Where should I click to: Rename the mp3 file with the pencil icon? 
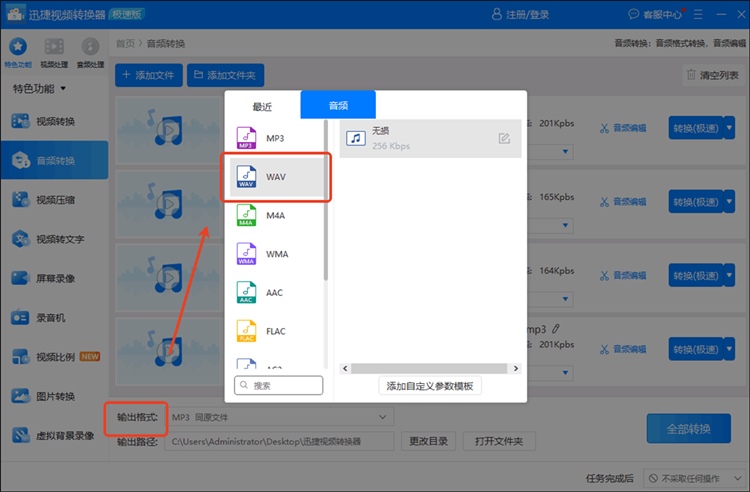point(556,329)
